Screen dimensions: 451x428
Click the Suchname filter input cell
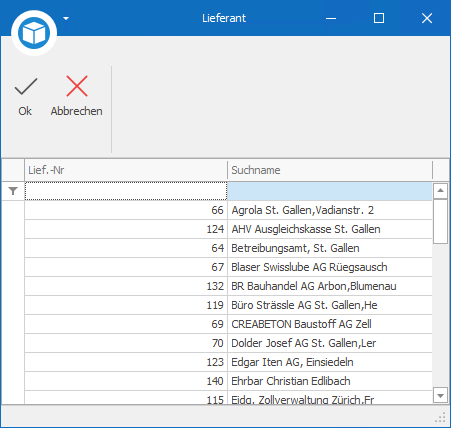tap(330, 191)
